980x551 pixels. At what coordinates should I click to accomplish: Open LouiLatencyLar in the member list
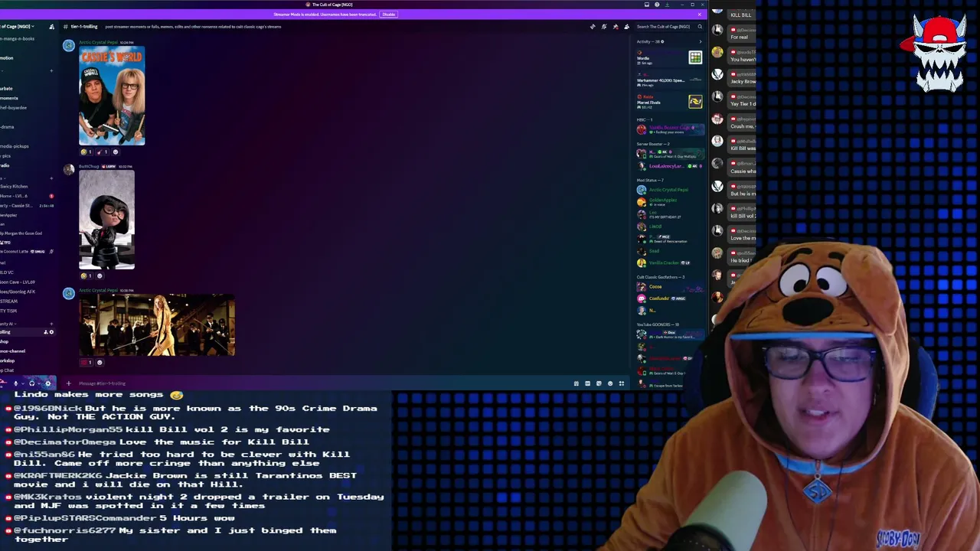pyautogui.click(x=670, y=165)
